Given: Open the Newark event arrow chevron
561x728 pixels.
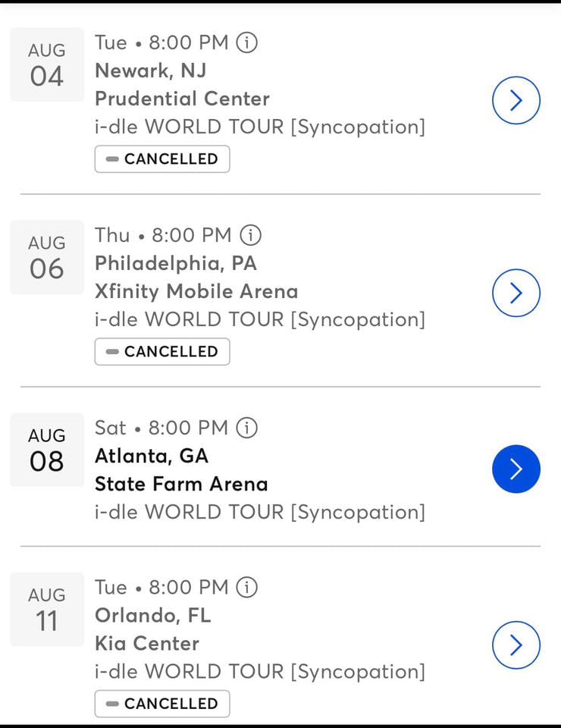Looking at the screenshot, I should coord(516,100).
